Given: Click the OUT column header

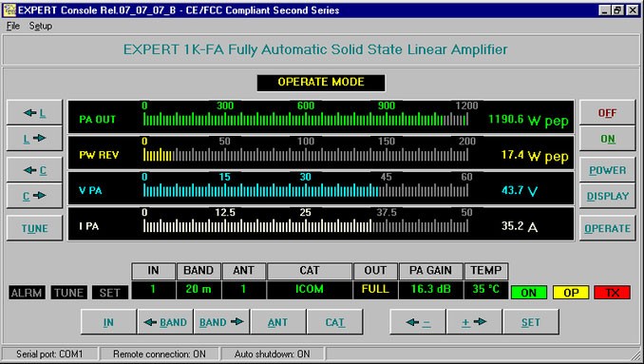Looking at the screenshot, I should [x=375, y=271].
